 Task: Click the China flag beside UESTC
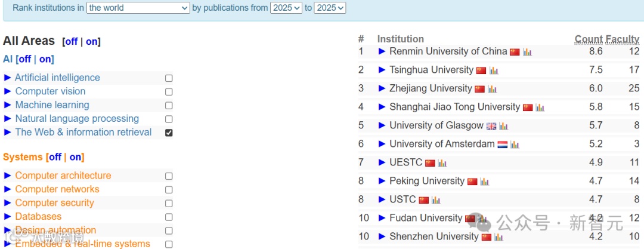[x=429, y=164]
